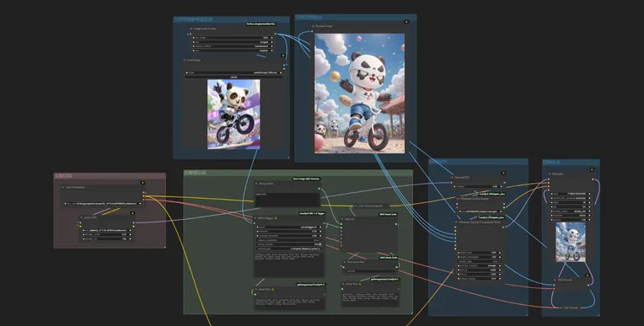Collapse the Preview Image node dot
The width and height of the screenshot is (644, 326).
[313, 26]
